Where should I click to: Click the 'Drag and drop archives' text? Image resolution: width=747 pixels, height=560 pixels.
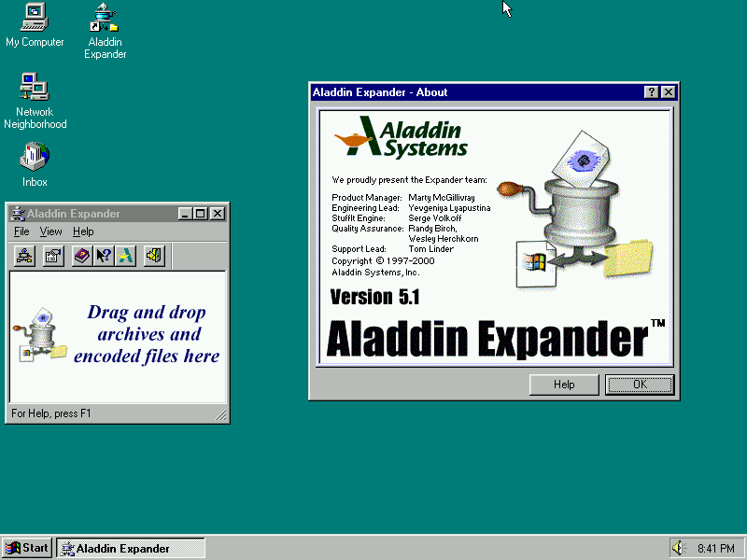click(x=147, y=334)
